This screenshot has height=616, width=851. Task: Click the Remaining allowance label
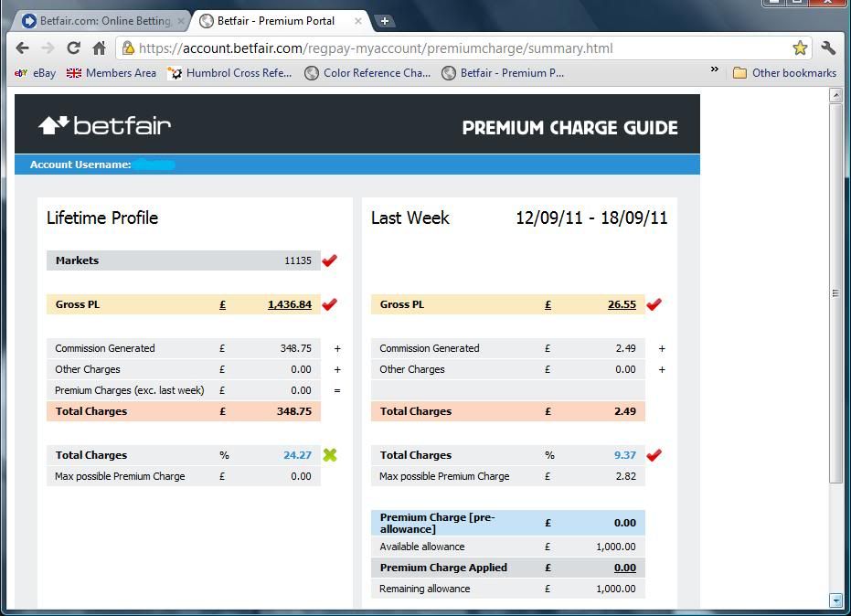point(425,589)
